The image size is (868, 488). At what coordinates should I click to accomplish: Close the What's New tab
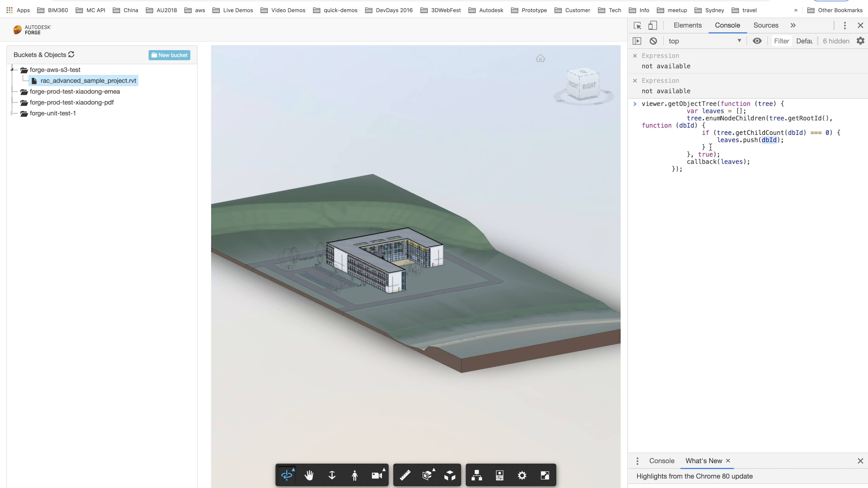coord(728,460)
